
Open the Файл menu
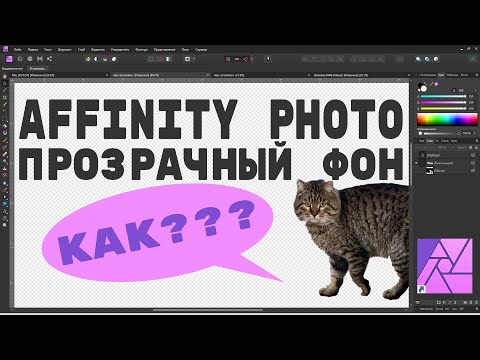[x=18, y=50]
